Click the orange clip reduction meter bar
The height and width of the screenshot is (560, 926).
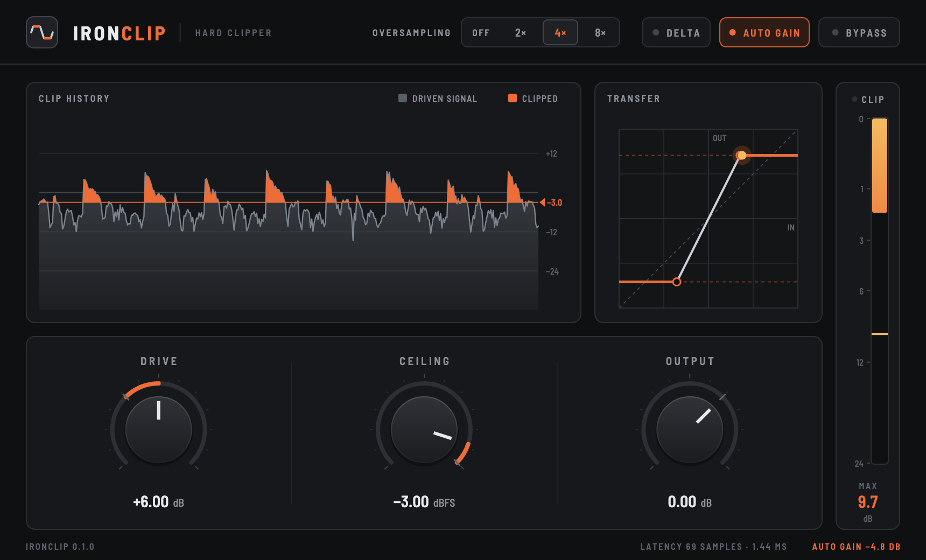pos(880,165)
